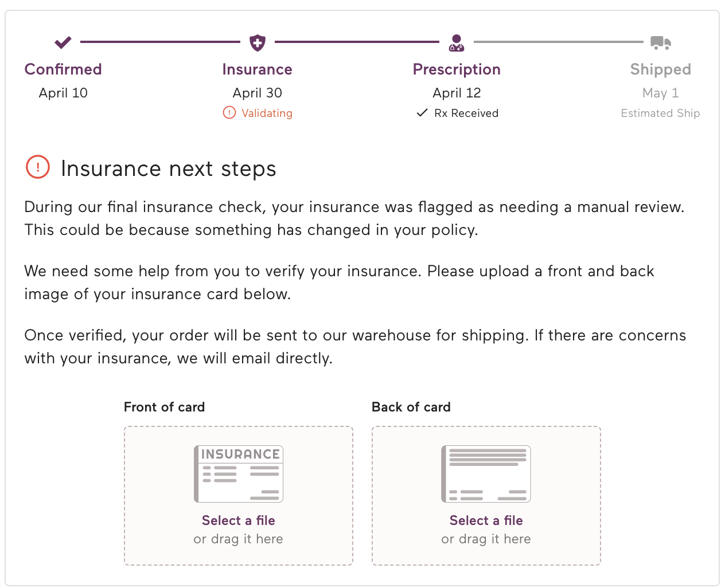This screenshot has width=725, height=588.
Task: Click the back insurance card illustration
Action: tap(486, 474)
